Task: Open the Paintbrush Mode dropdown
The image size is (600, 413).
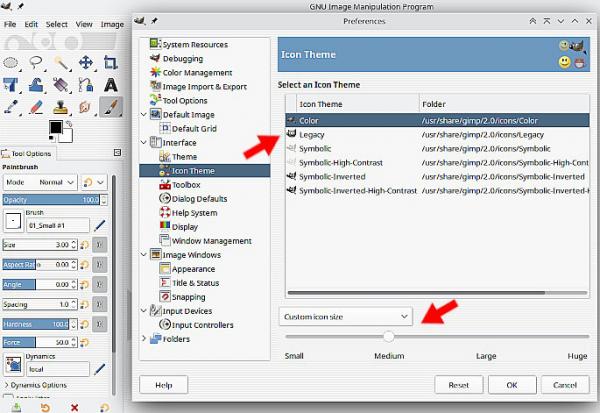Action: coord(40,182)
